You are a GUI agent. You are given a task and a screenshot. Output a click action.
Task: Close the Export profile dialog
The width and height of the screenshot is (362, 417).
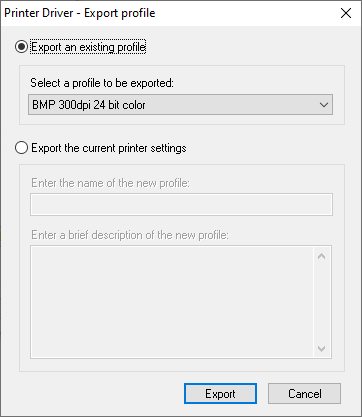(x=346, y=13)
